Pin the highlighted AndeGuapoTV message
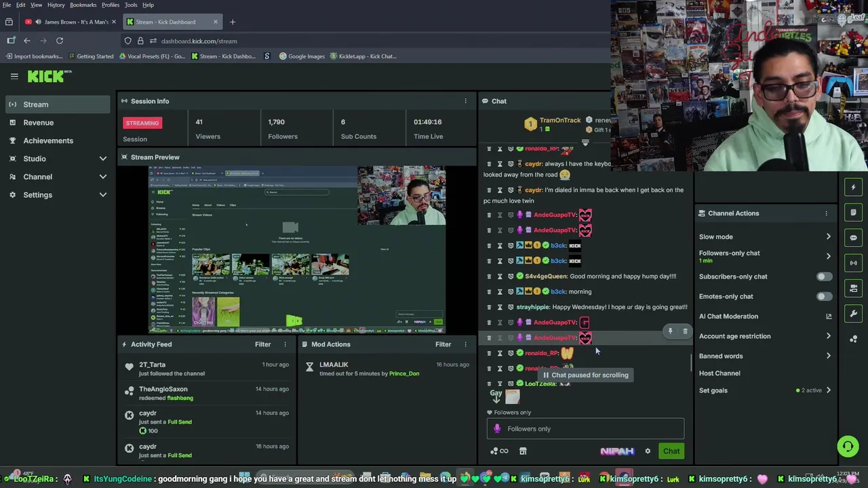 pyautogui.click(x=670, y=331)
